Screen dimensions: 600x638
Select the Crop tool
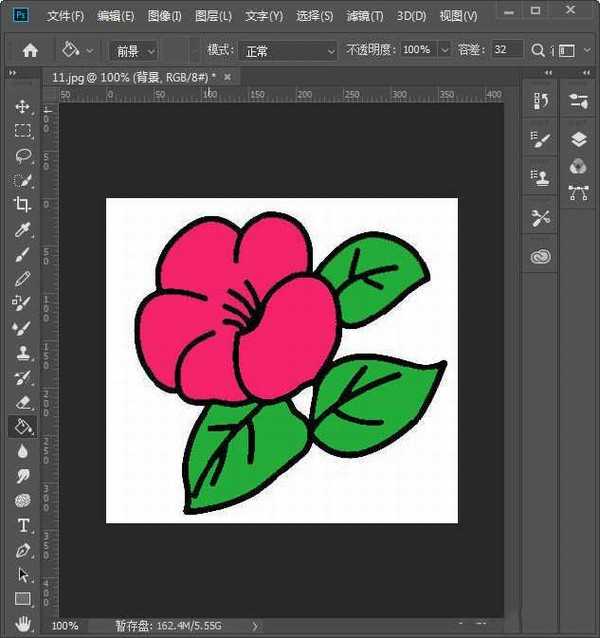click(22, 205)
